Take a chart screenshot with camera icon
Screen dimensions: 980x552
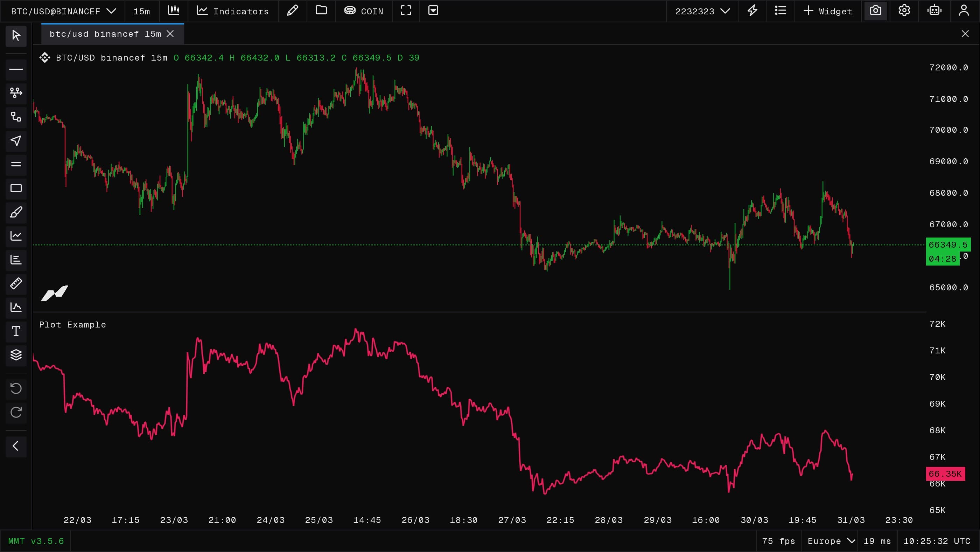pyautogui.click(x=875, y=11)
